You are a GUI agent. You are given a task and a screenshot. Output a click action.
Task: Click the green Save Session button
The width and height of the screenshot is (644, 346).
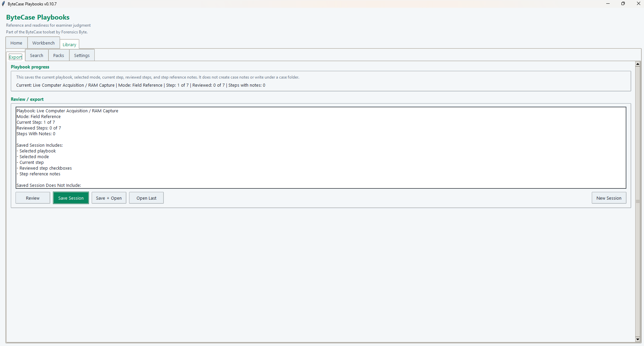click(x=71, y=198)
